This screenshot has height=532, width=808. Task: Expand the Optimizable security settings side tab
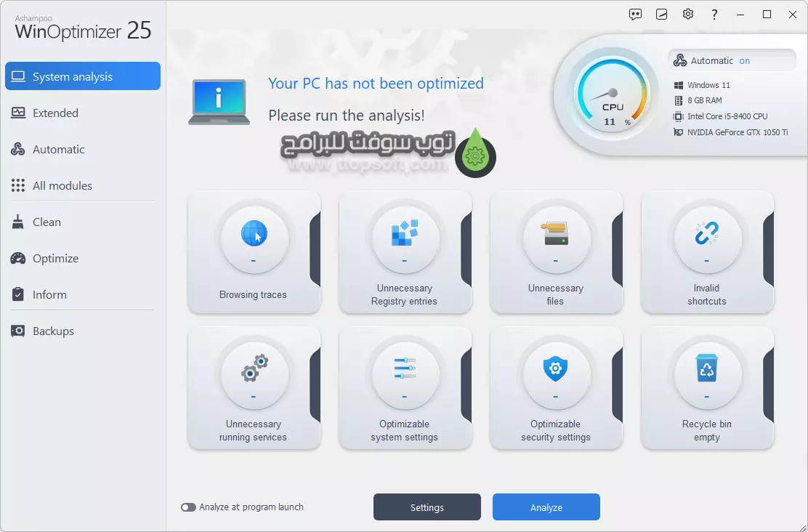point(617,384)
